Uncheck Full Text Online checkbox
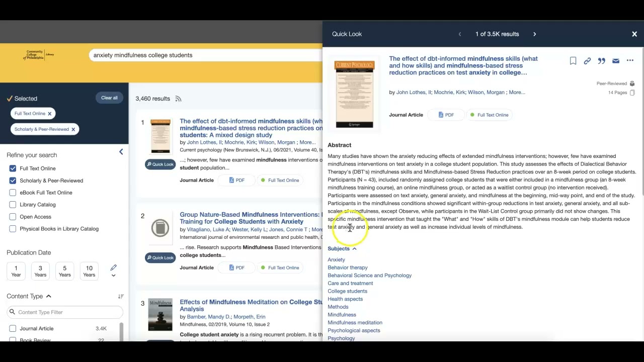 [13, 168]
